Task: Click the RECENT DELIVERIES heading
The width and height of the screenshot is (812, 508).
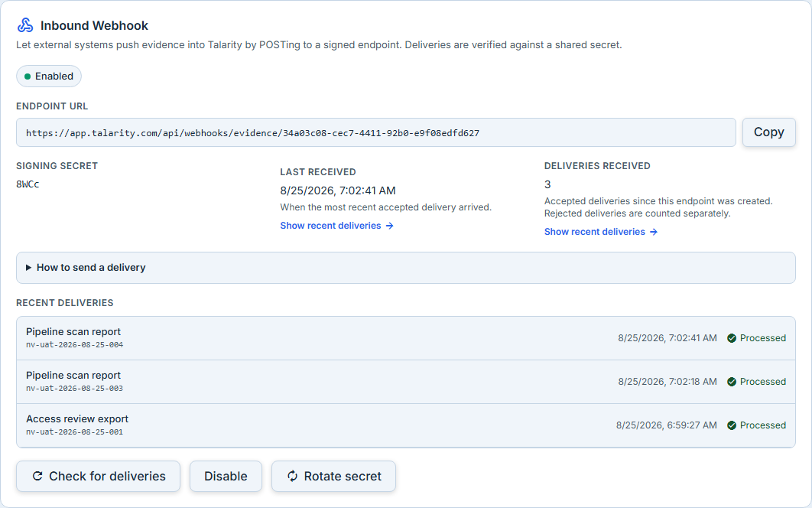Action: [65, 303]
